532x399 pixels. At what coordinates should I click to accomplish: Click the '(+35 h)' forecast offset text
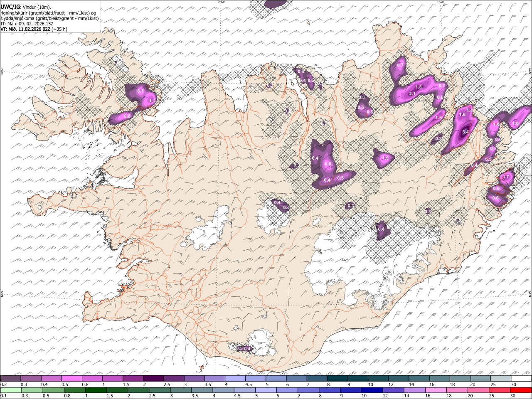[59, 29]
